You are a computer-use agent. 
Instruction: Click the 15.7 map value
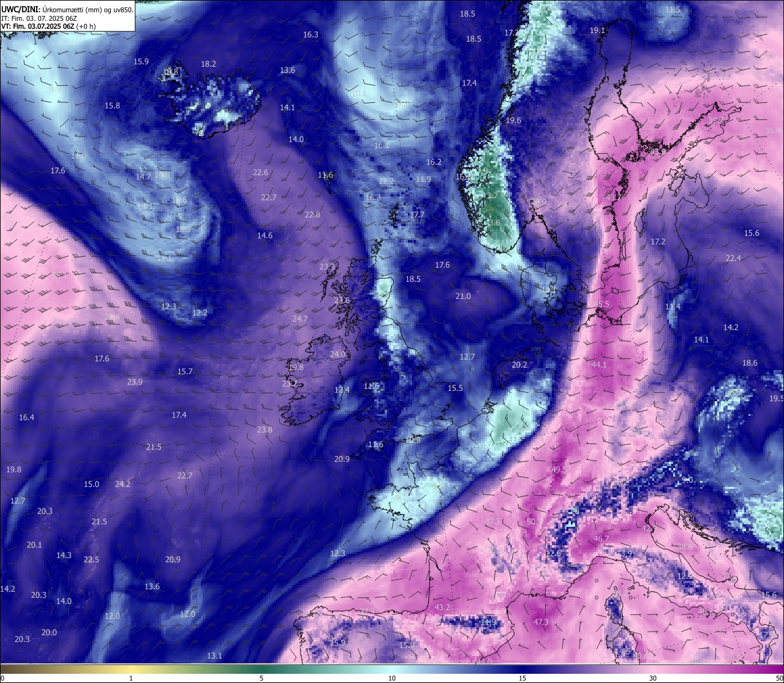coord(185,371)
